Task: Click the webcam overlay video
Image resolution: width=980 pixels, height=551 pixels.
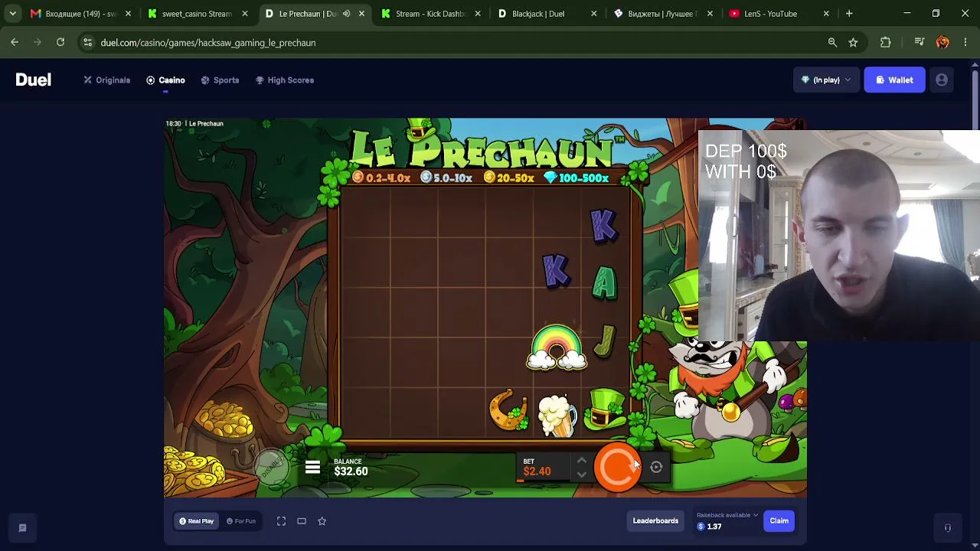Action: (x=839, y=236)
